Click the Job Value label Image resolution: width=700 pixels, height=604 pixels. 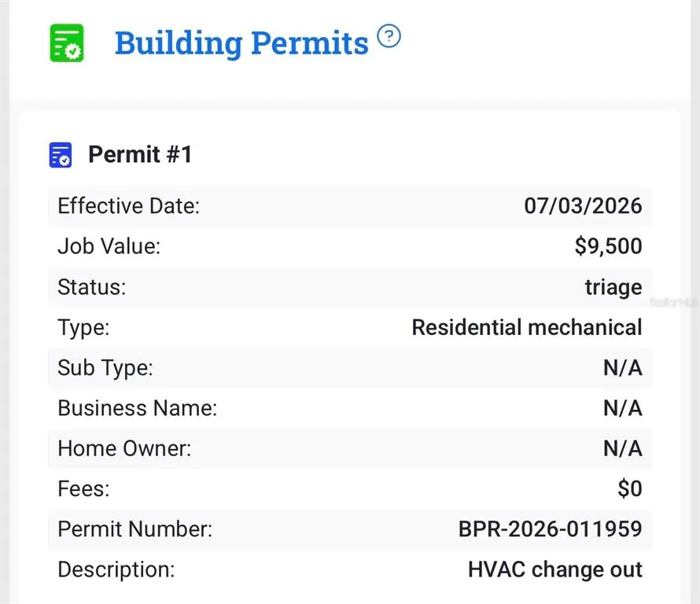(x=109, y=246)
